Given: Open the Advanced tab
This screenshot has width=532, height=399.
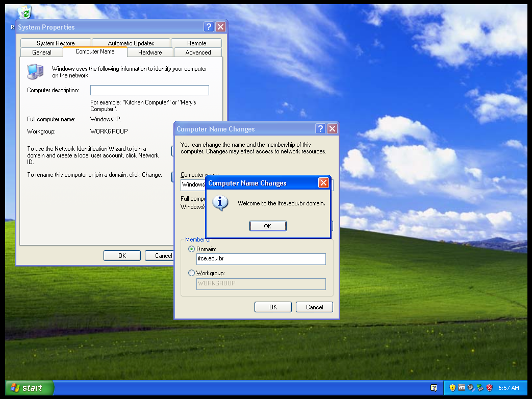Looking at the screenshot, I should point(198,52).
